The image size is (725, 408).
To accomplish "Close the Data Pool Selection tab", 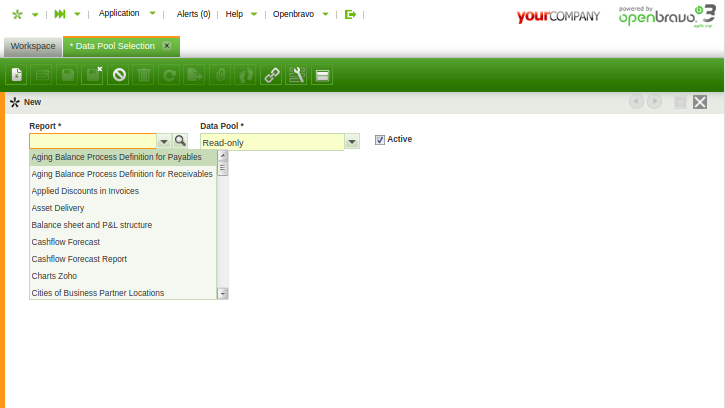I will click(167, 46).
